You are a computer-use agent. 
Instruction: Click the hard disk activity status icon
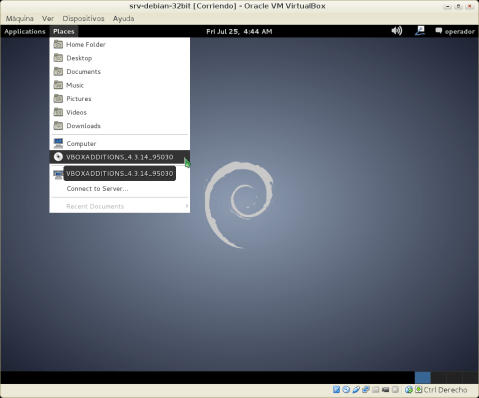click(336, 389)
